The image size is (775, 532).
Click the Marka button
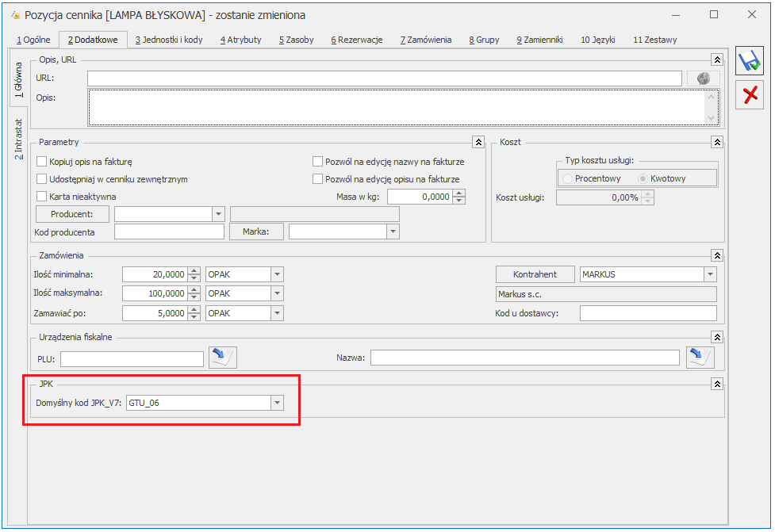[x=256, y=232]
